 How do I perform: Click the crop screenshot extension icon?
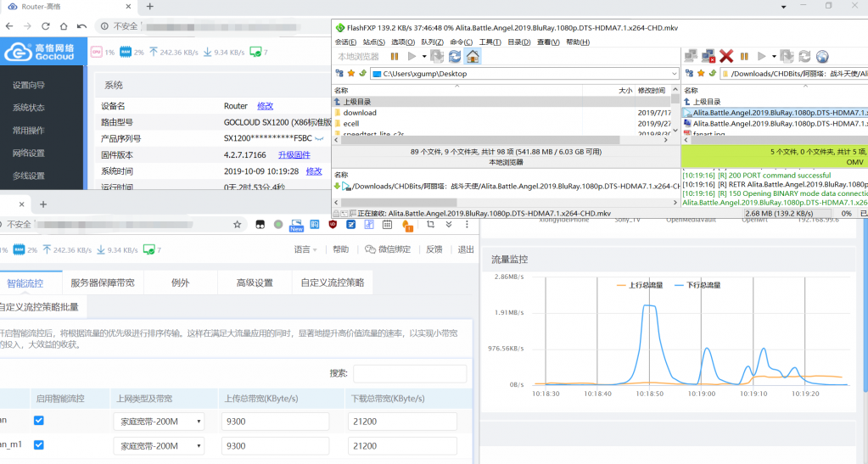coord(430,224)
